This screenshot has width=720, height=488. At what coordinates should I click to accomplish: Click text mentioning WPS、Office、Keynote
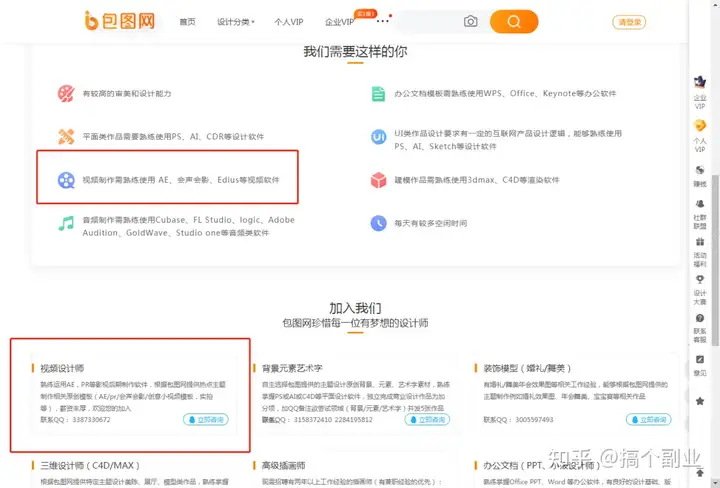[x=505, y=94]
